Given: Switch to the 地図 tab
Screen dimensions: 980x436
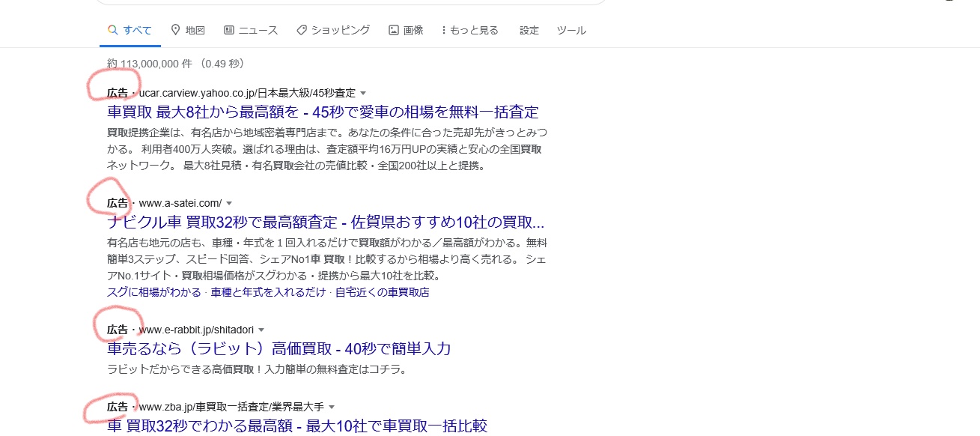Looking at the screenshot, I should click(188, 30).
